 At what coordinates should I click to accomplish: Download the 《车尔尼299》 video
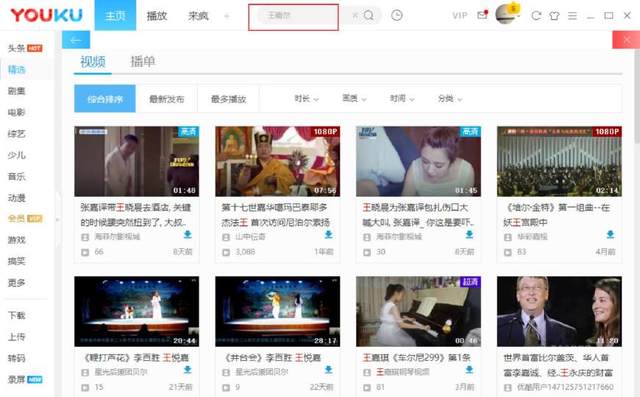click(x=469, y=370)
